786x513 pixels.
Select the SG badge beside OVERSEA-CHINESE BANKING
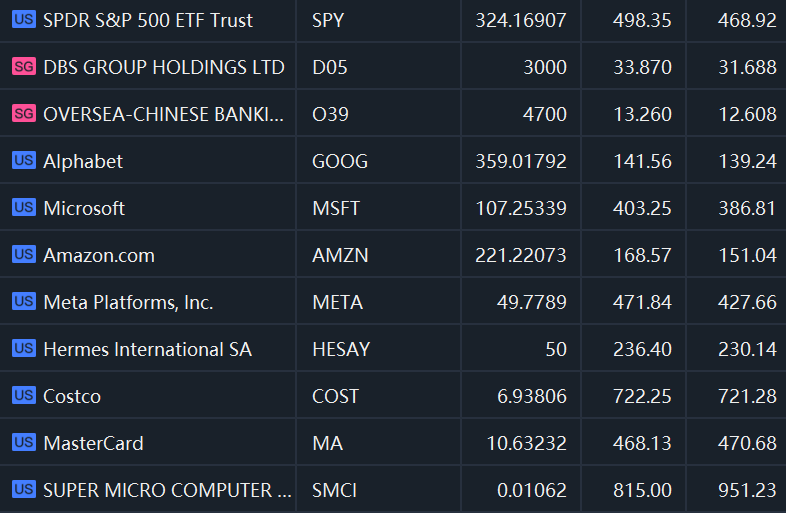point(24,113)
